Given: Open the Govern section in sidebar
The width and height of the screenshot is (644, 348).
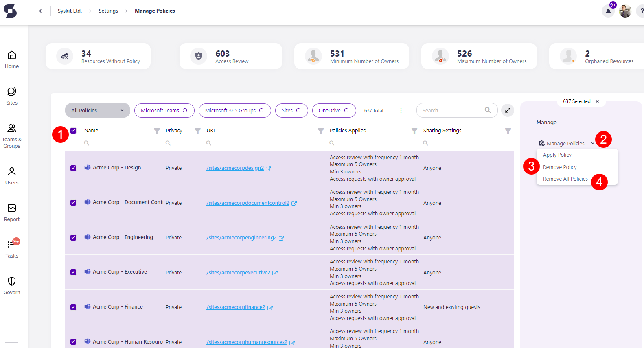Looking at the screenshot, I should click(x=12, y=285).
